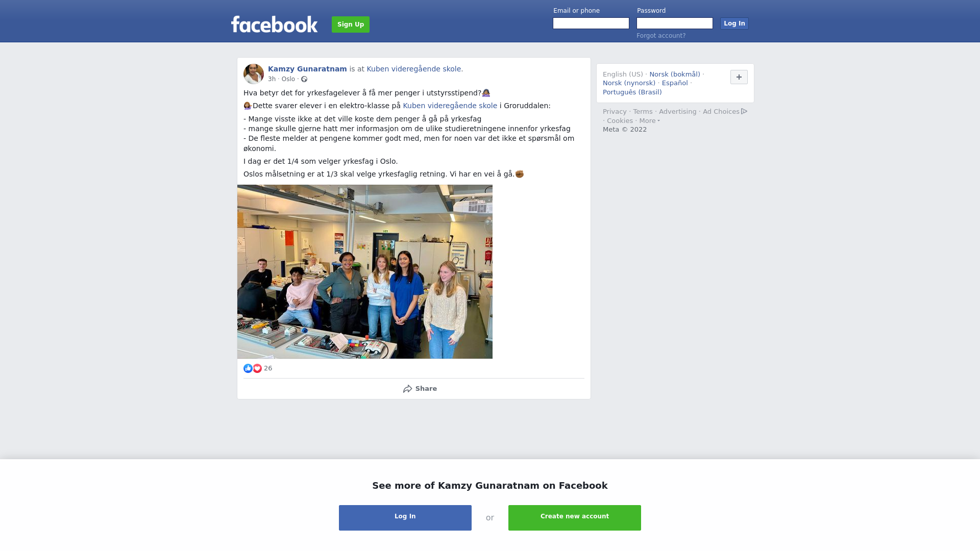
Task: Click Create new account button
Action: 575,518
